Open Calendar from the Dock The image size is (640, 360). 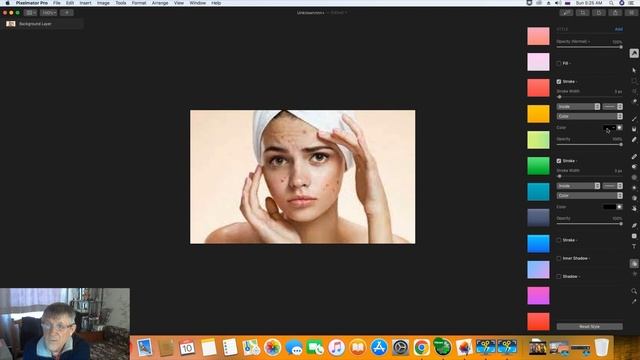pyautogui.click(x=187, y=347)
